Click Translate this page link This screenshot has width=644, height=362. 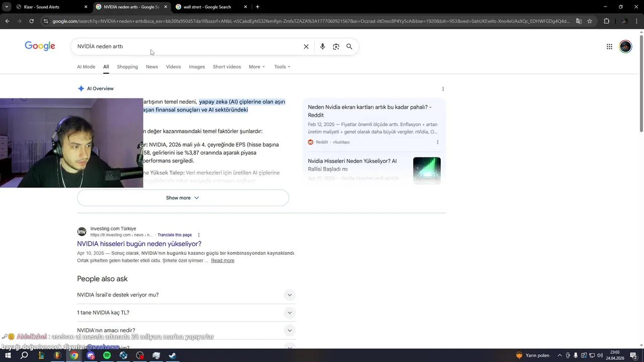click(x=175, y=235)
